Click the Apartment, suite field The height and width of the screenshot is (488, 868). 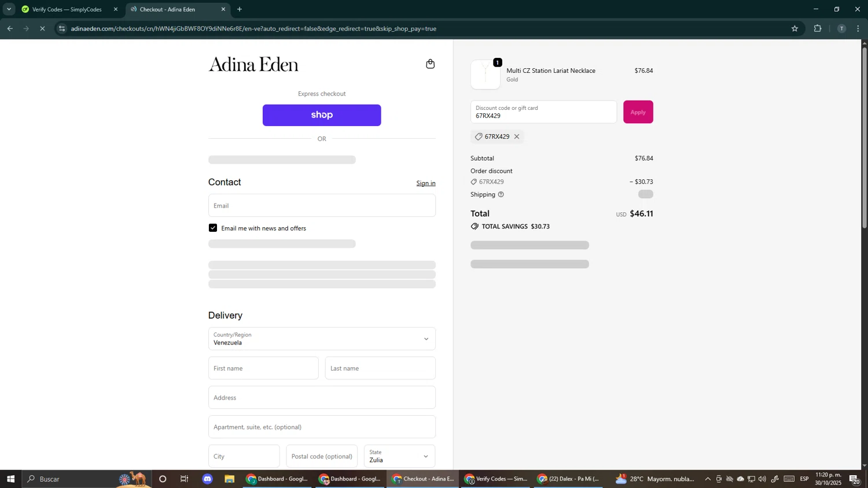coord(322,427)
